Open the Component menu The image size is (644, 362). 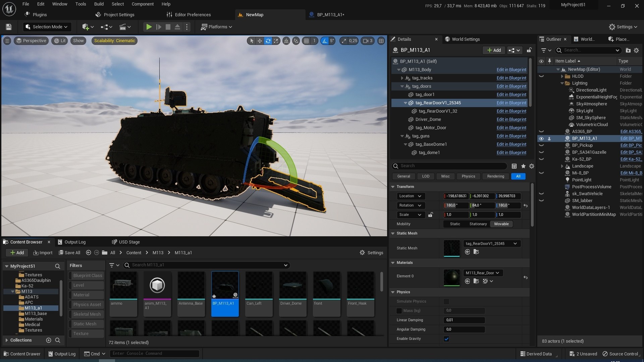click(x=143, y=4)
